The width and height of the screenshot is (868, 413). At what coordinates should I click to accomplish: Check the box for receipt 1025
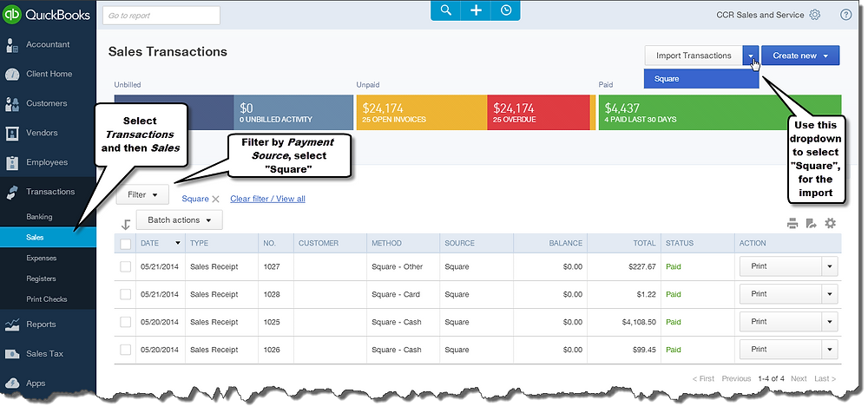126,322
